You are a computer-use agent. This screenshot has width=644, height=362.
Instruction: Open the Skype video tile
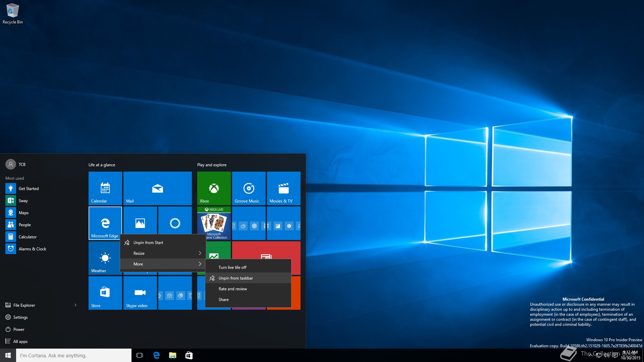pos(140,293)
